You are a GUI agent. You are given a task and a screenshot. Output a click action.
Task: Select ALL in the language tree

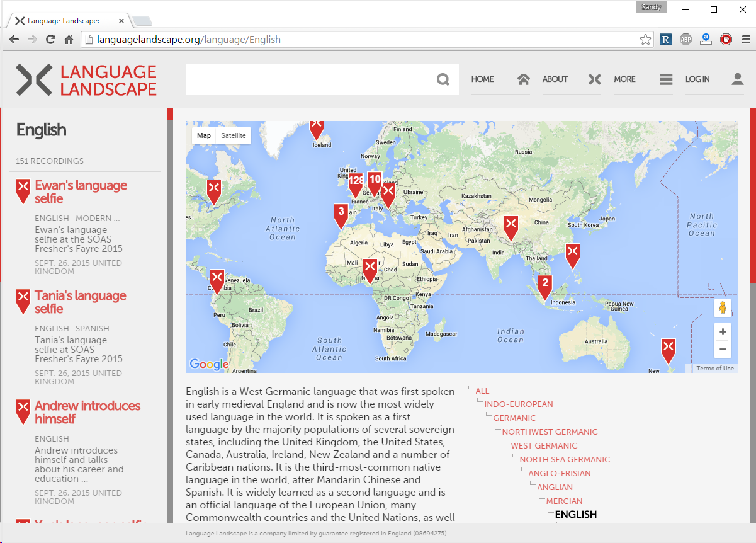click(x=482, y=391)
